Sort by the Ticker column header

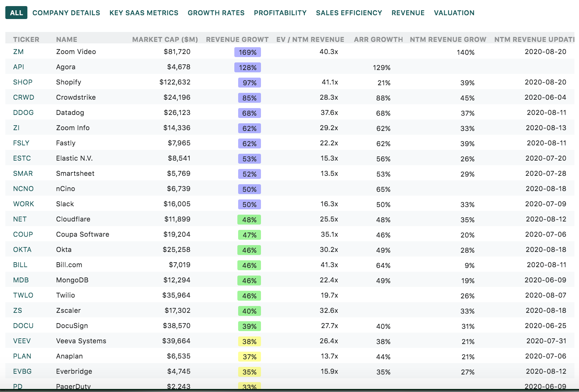click(26, 39)
